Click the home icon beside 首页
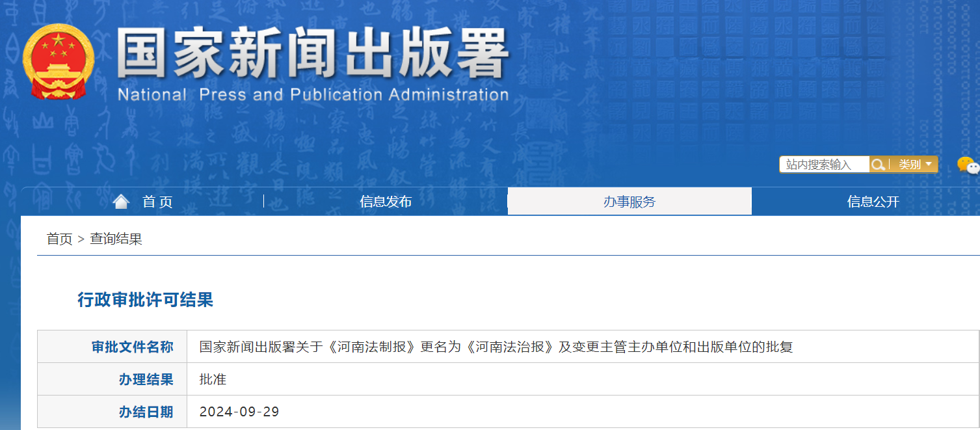This screenshot has height=430, width=980. [121, 202]
